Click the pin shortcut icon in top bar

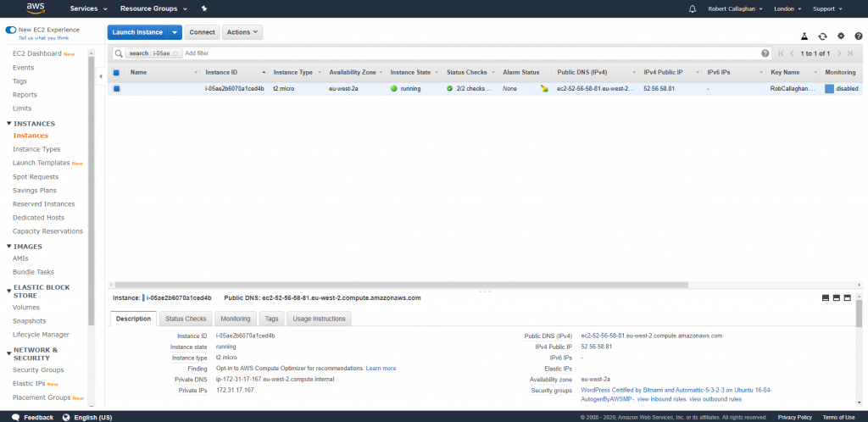(x=204, y=8)
